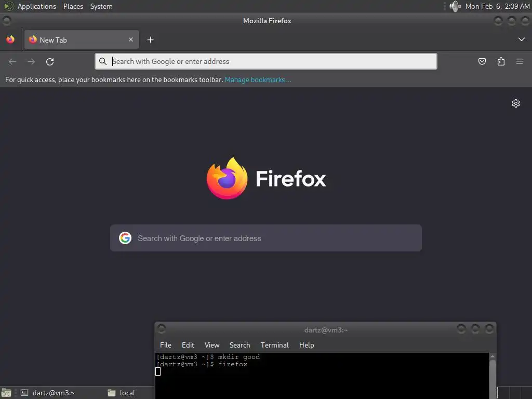
Task: Open Firefox hamburger application menu
Action: click(x=520, y=61)
